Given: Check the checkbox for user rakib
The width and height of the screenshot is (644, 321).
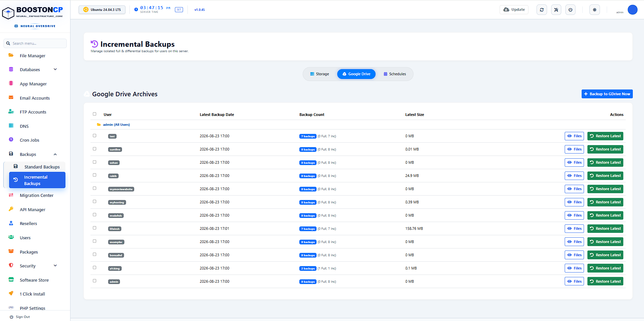Looking at the screenshot, I should click(x=95, y=175).
